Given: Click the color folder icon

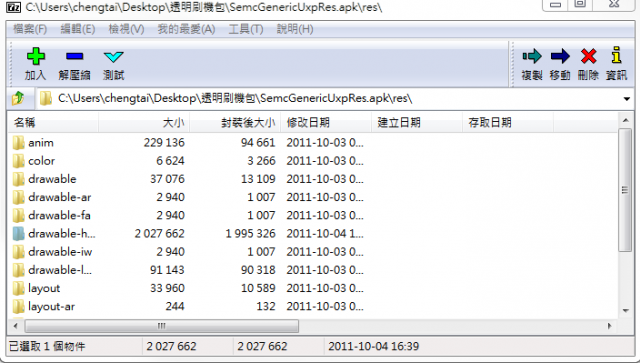Looking at the screenshot, I should 18,161.
